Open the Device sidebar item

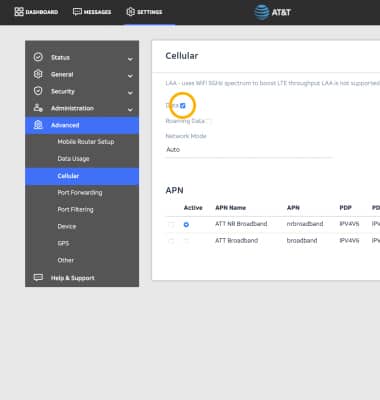[x=67, y=227]
